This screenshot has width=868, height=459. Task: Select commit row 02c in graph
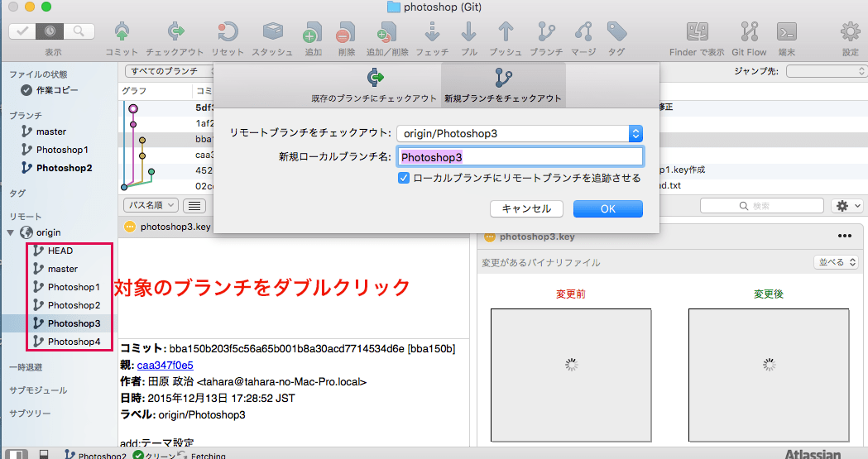pyautogui.click(x=166, y=186)
